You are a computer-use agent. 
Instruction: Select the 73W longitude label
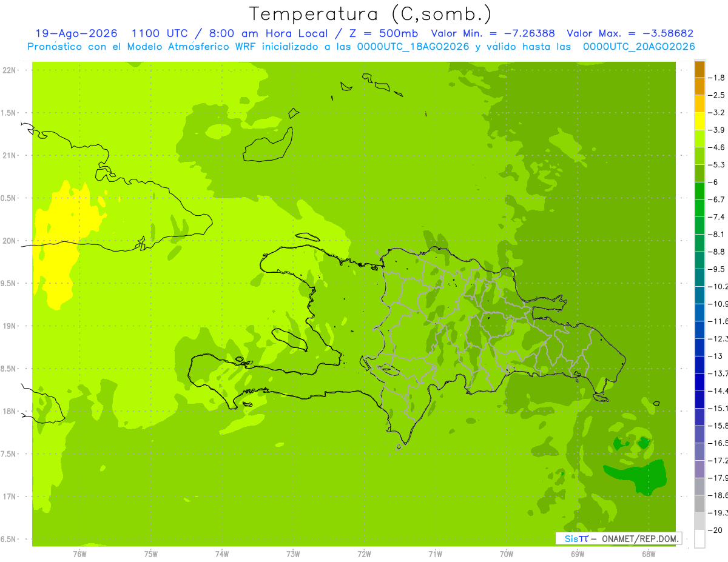tap(293, 554)
